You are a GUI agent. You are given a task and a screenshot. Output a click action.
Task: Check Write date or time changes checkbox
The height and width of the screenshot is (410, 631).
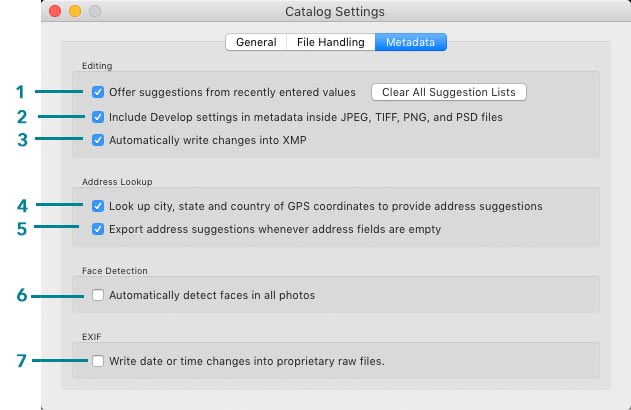(98, 361)
